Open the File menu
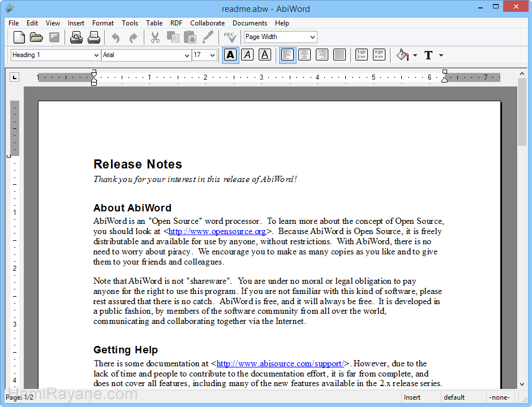Viewport: 532px width, 407px height. (14, 23)
